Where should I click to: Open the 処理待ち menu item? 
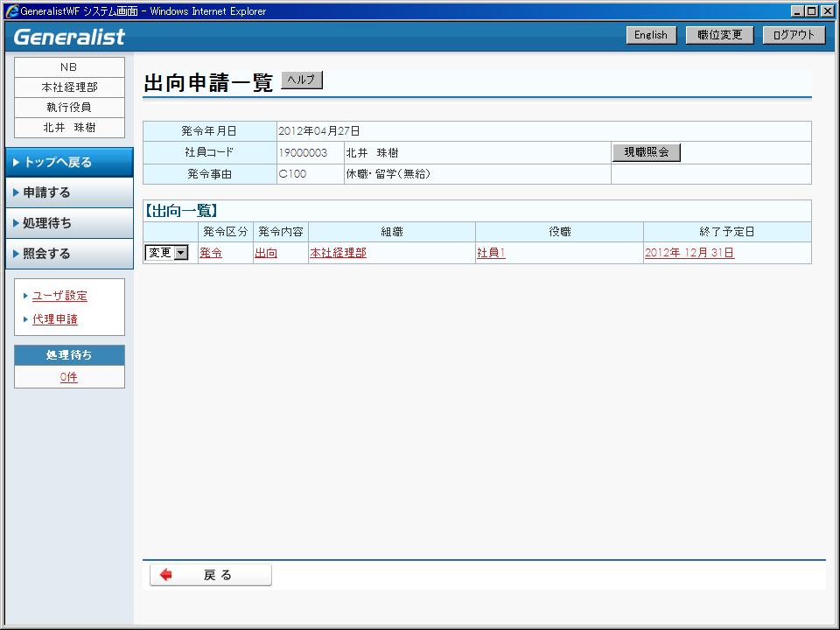[x=69, y=223]
